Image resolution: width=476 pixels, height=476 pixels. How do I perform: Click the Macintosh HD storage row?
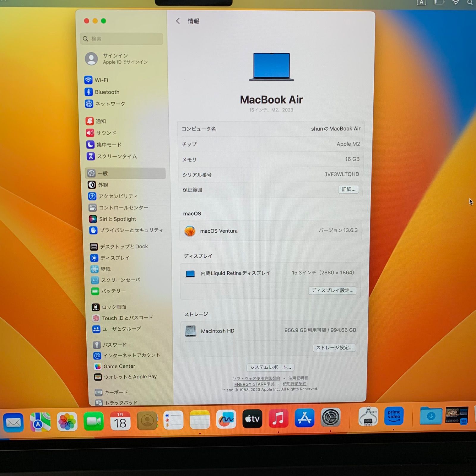[x=270, y=331]
